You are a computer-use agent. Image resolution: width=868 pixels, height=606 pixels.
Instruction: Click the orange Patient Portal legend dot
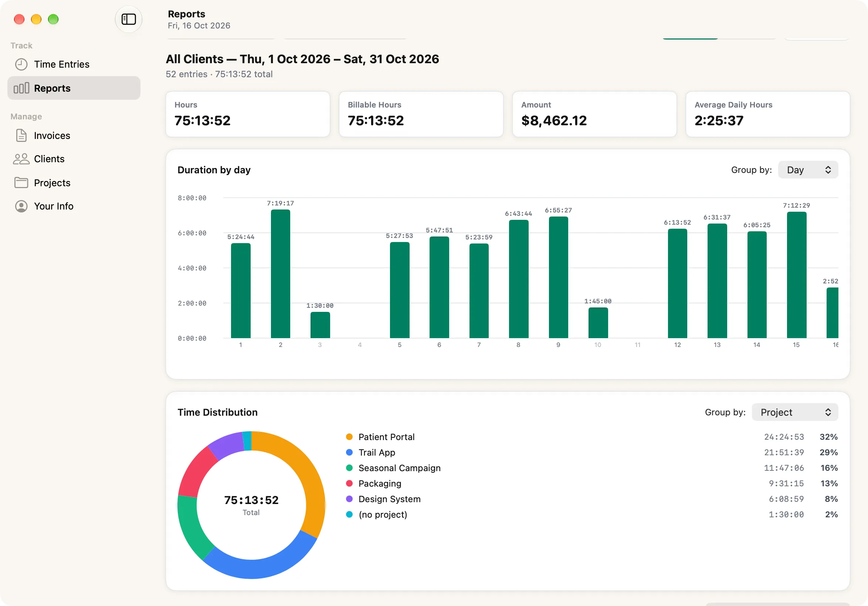(349, 437)
